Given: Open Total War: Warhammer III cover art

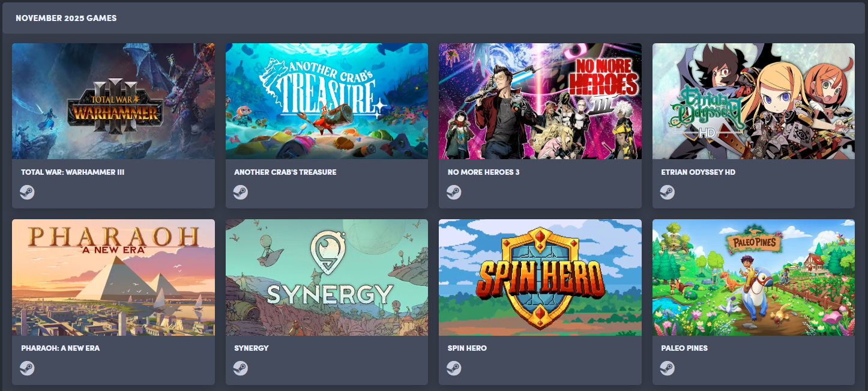Looking at the screenshot, I should 113,101.
